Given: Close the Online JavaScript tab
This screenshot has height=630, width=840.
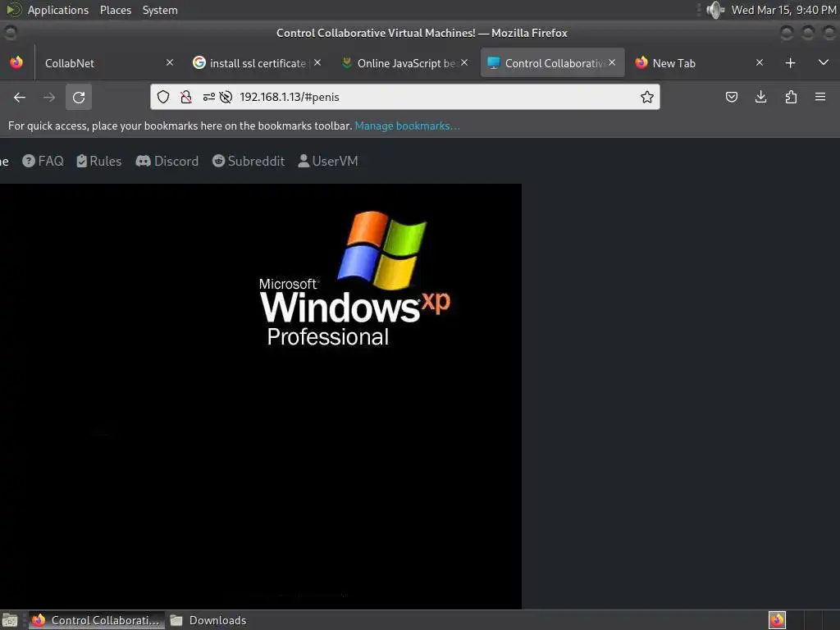Looking at the screenshot, I should (464, 62).
